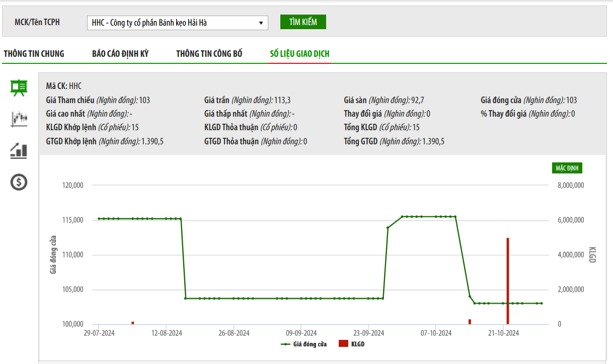Switch to the candlestick chart icon
Viewport: 613px width, 364px height.
coord(19,119)
